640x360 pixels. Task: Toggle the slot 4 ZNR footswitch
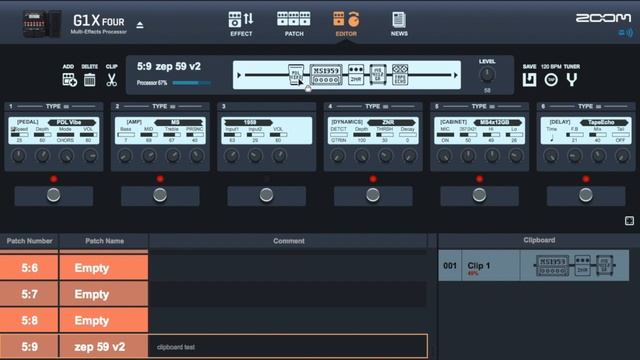(x=373, y=196)
